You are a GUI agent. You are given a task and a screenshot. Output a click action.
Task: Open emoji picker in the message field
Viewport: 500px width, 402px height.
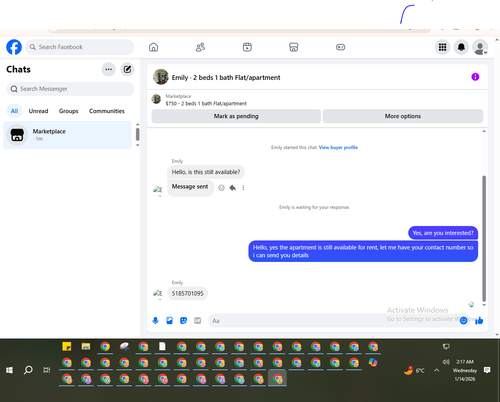coord(463,321)
